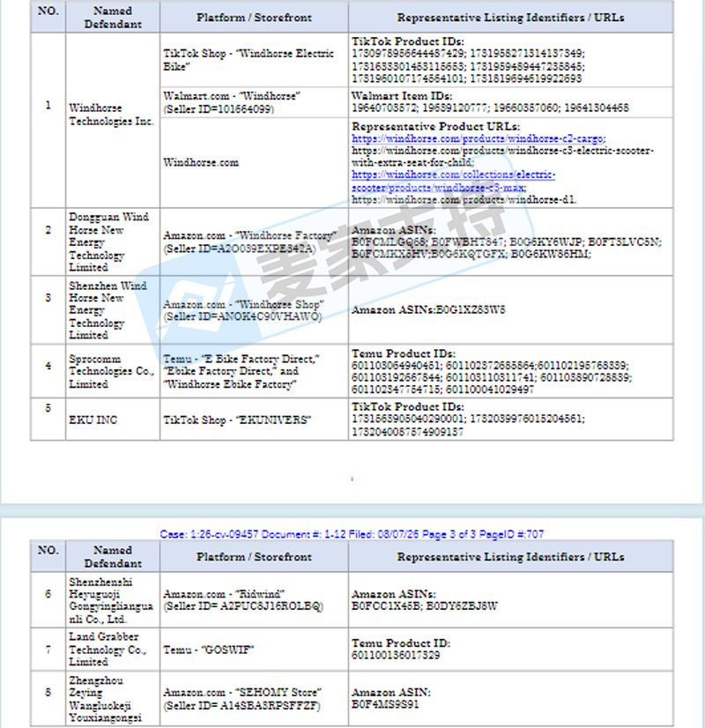Select Walmart.com Windhorse seller ID cell
The height and width of the screenshot is (728, 705).
(254, 102)
